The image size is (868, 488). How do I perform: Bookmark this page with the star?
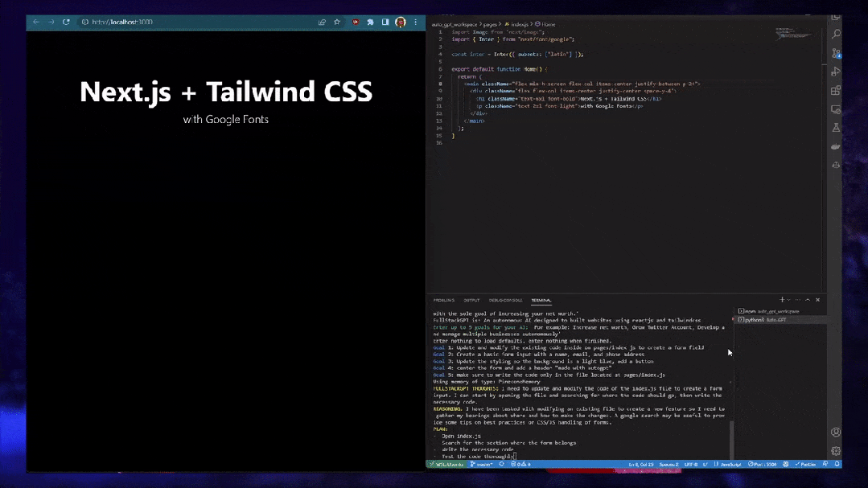click(x=336, y=23)
